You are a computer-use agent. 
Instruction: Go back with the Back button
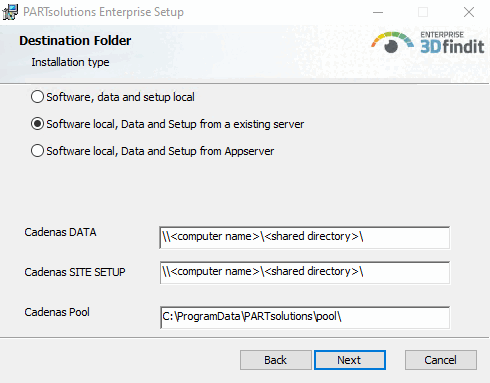(x=276, y=360)
